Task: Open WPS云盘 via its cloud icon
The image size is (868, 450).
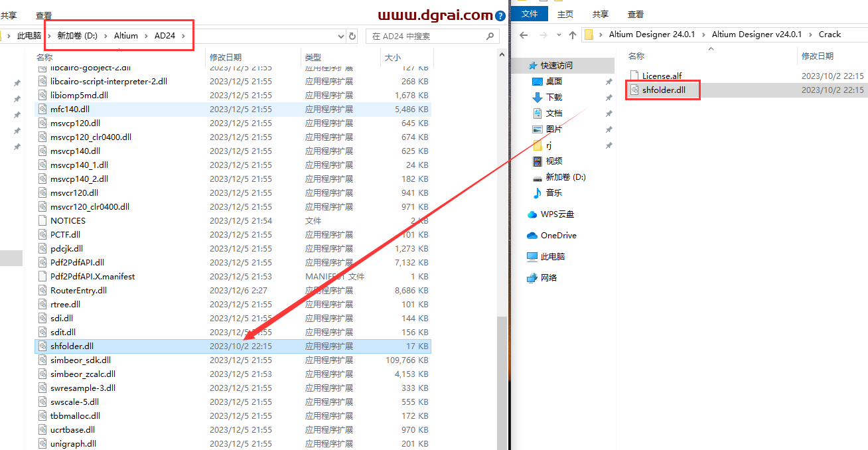Action: [532, 214]
